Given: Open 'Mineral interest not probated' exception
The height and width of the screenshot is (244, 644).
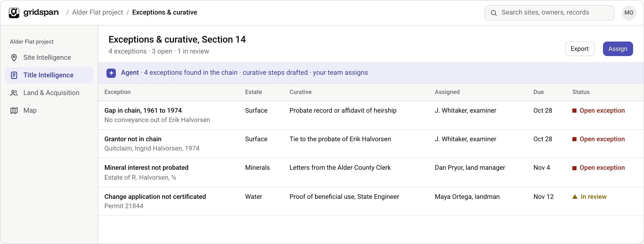Looking at the screenshot, I should point(146,168).
